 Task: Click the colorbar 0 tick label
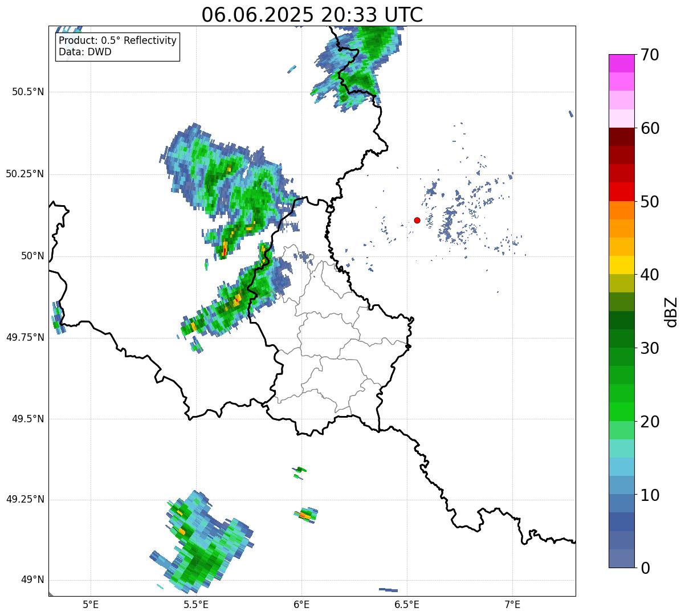click(x=645, y=568)
